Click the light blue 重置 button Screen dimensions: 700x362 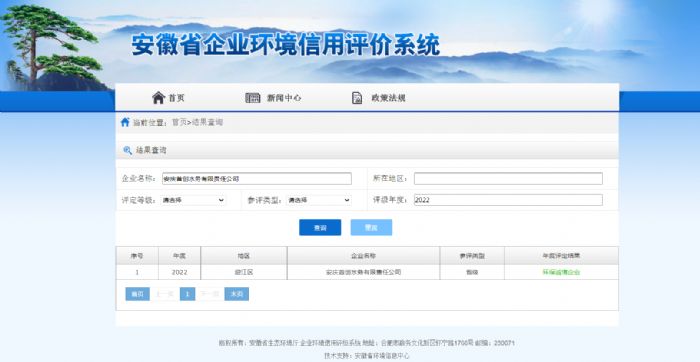point(371,227)
